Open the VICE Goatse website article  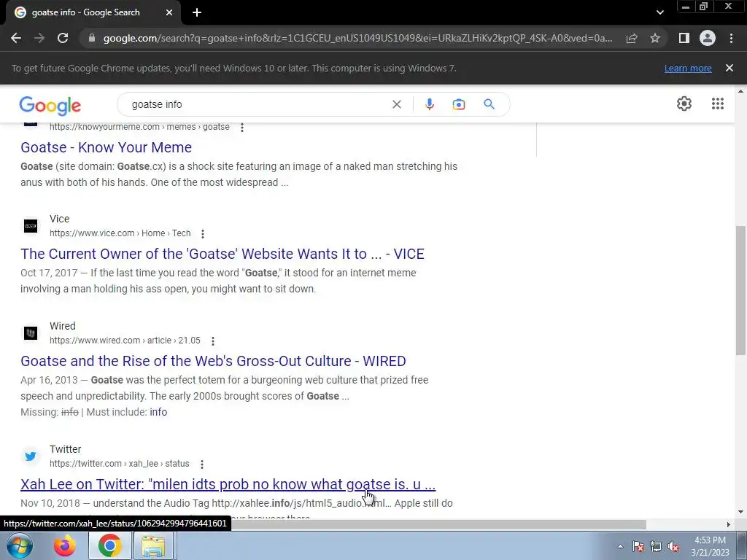click(x=222, y=254)
